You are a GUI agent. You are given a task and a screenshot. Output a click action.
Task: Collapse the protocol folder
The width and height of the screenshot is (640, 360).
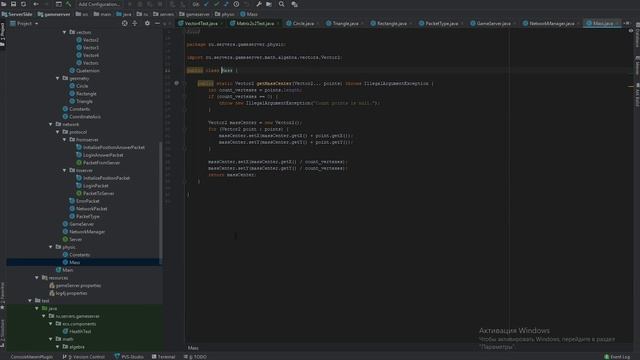tap(58, 132)
